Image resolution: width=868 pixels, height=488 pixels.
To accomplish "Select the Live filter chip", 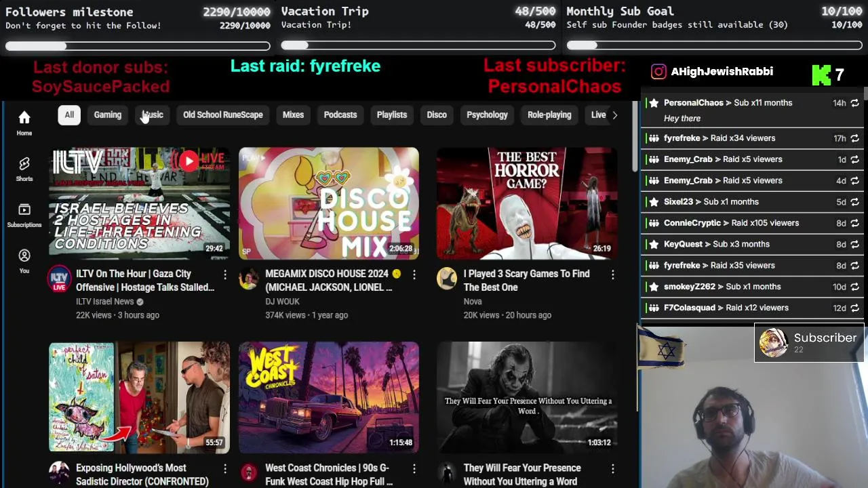I will [x=597, y=115].
